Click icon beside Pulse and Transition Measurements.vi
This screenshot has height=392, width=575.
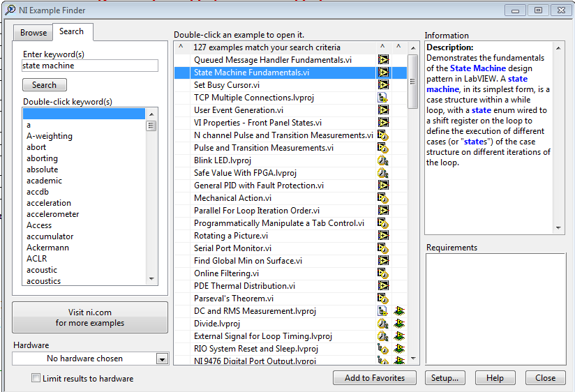[383, 148]
